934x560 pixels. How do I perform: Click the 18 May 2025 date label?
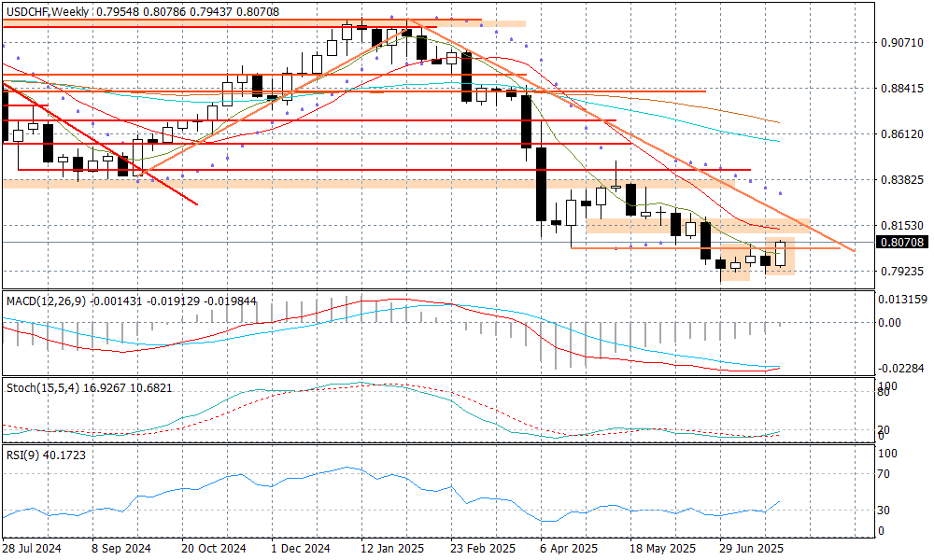click(x=662, y=548)
